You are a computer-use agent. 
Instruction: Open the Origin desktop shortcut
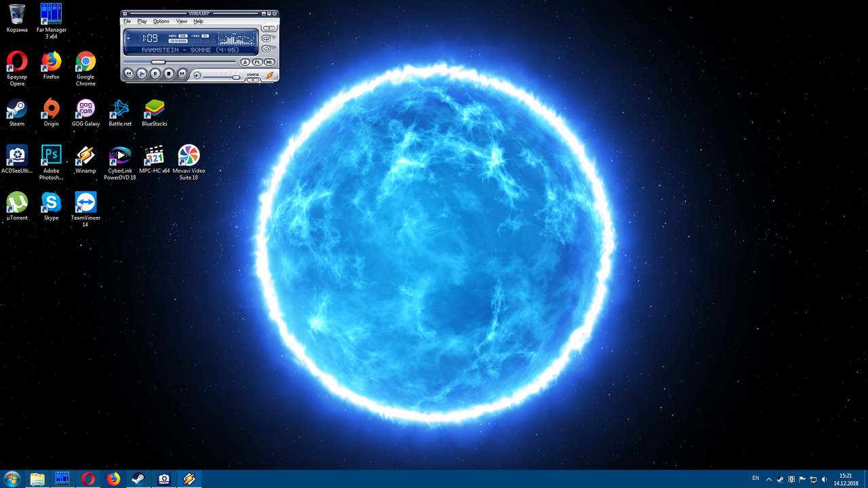click(x=52, y=113)
